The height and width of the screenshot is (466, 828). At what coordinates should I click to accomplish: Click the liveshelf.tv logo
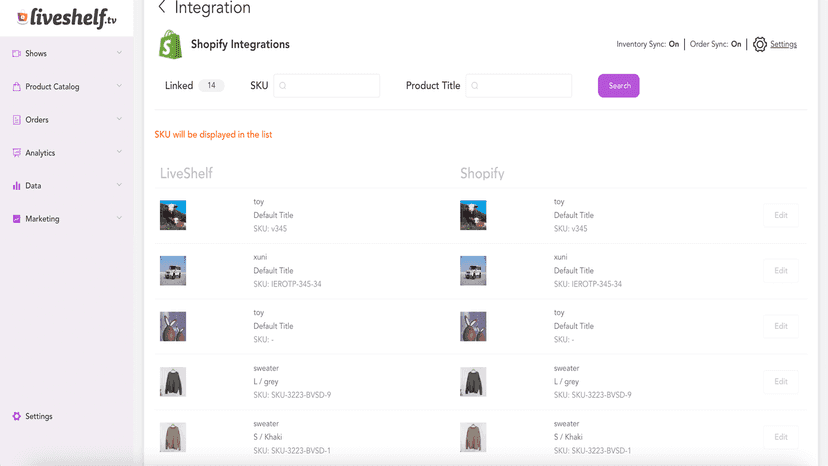click(x=67, y=18)
